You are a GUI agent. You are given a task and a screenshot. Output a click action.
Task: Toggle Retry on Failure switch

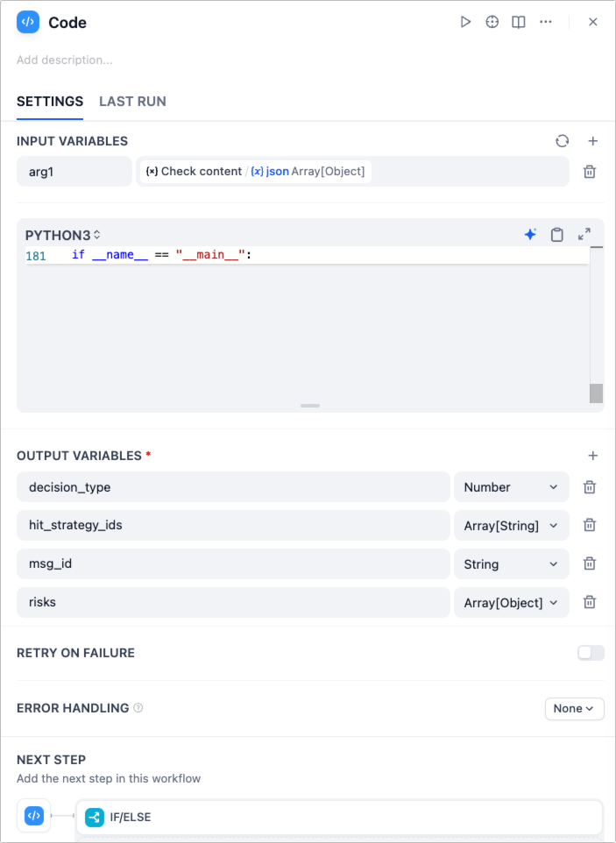pyautogui.click(x=591, y=653)
